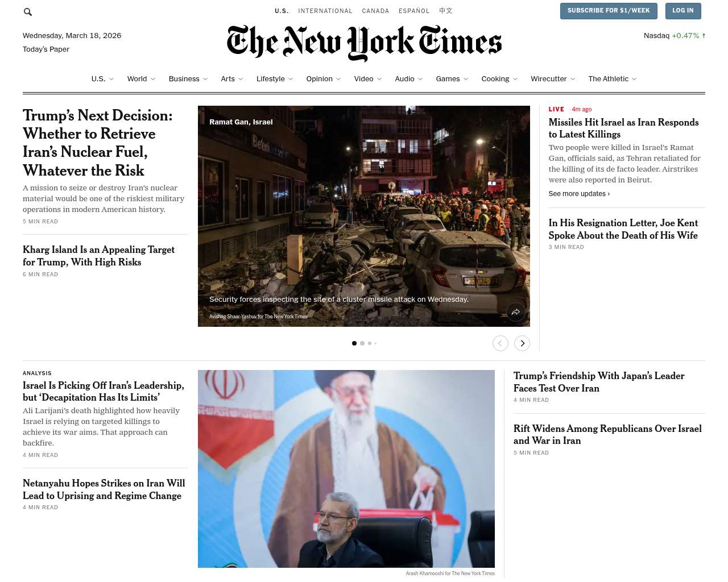The width and height of the screenshot is (728, 582).
Task: Go to next carousel slide arrow
Action: point(522,343)
